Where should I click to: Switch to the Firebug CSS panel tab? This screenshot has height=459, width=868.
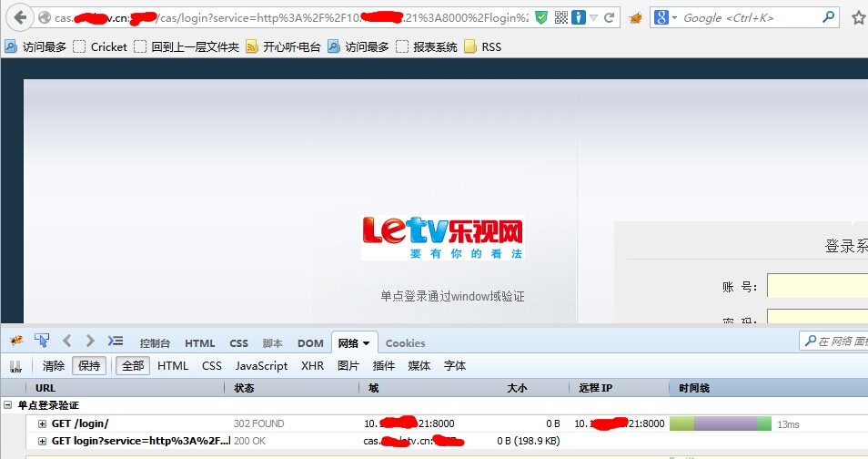click(x=238, y=343)
